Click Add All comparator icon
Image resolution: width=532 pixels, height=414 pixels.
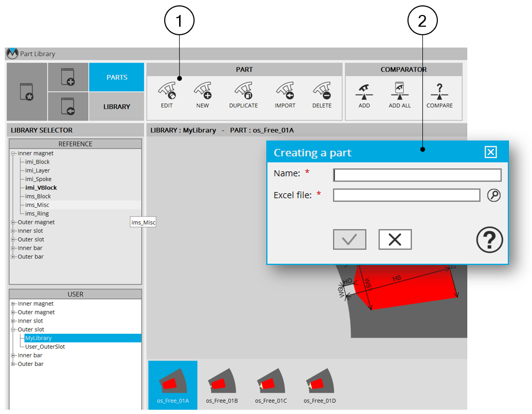click(399, 93)
